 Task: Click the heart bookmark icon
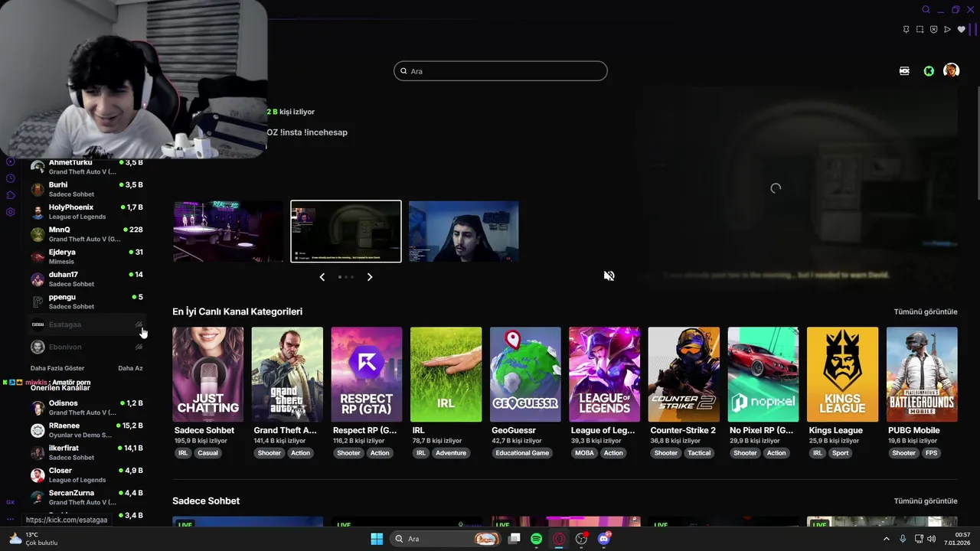tap(961, 30)
